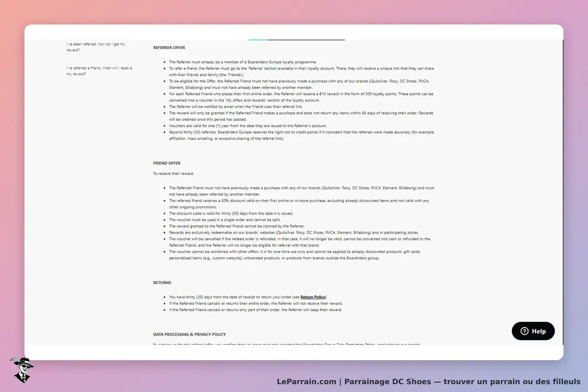Click the bullet "The voucher will be cancelled"
This screenshot has width=588, height=392.
pos(300,242)
